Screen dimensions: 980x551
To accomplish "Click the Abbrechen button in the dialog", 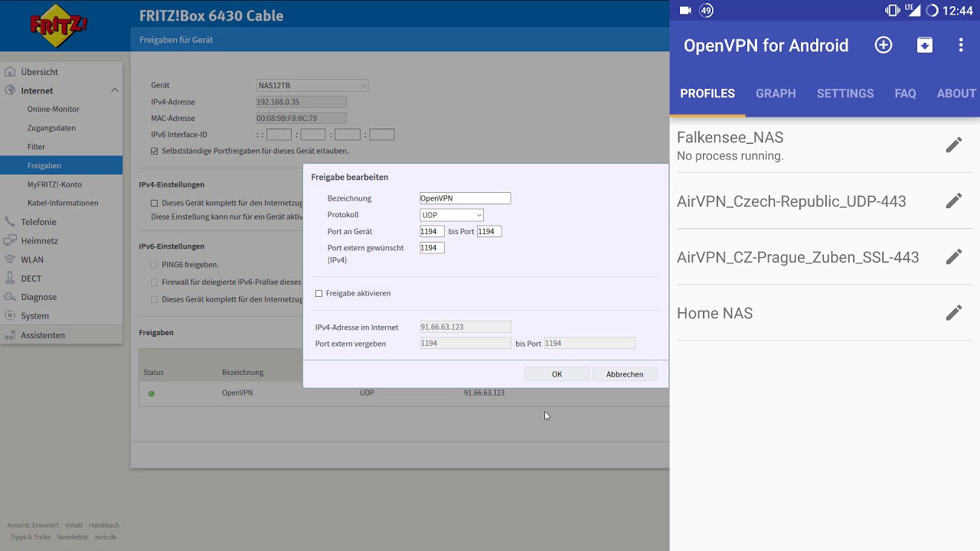I will (625, 374).
